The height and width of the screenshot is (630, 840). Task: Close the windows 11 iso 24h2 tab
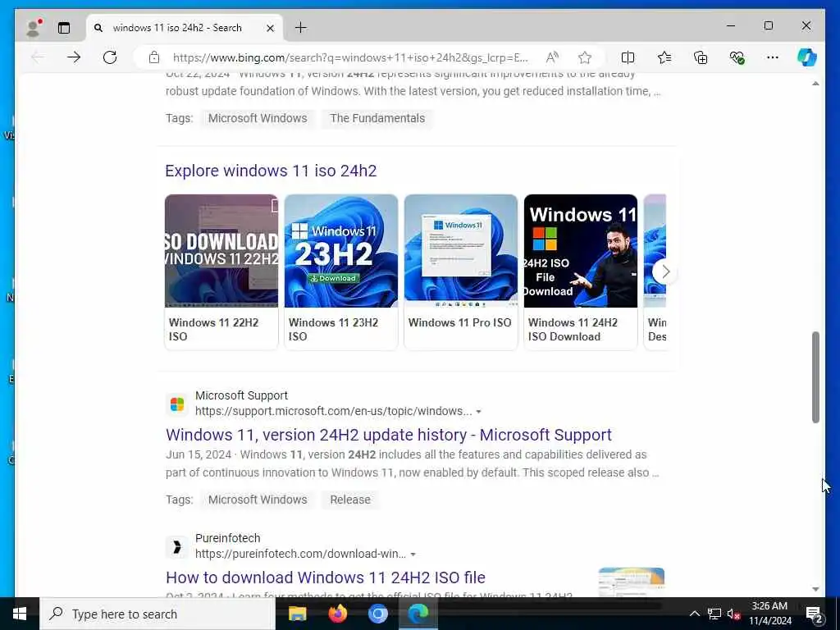271,28
